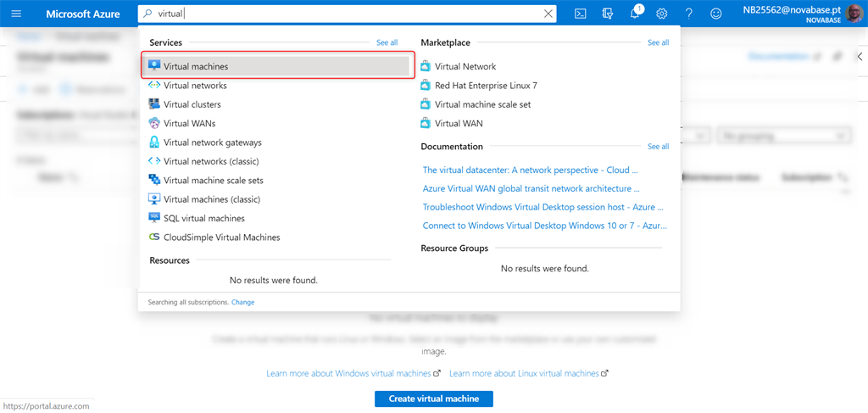The height and width of the screenshot is (413, 868).
Task: Click Change subscriptions search link
Action: click(242, 302)
